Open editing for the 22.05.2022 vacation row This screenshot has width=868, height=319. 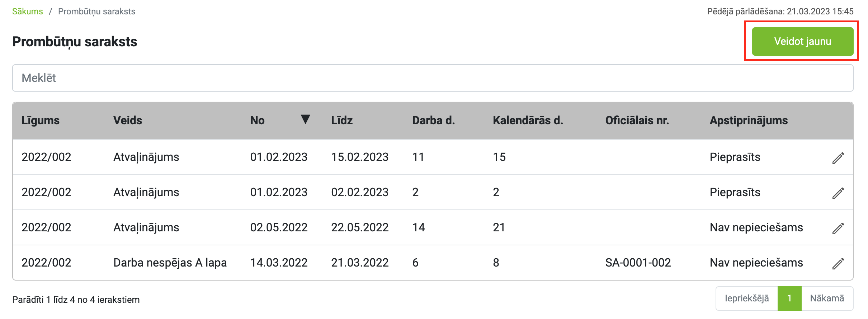click(x=838, y=228)
